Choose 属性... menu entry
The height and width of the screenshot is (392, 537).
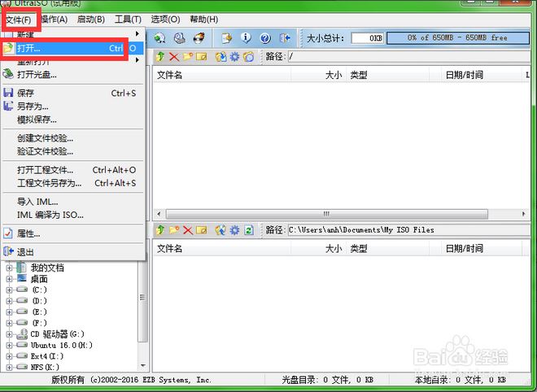coord(72,234)
